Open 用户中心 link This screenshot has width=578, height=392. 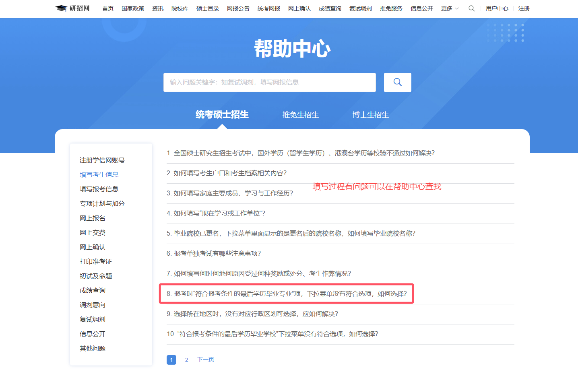point(497,8)
